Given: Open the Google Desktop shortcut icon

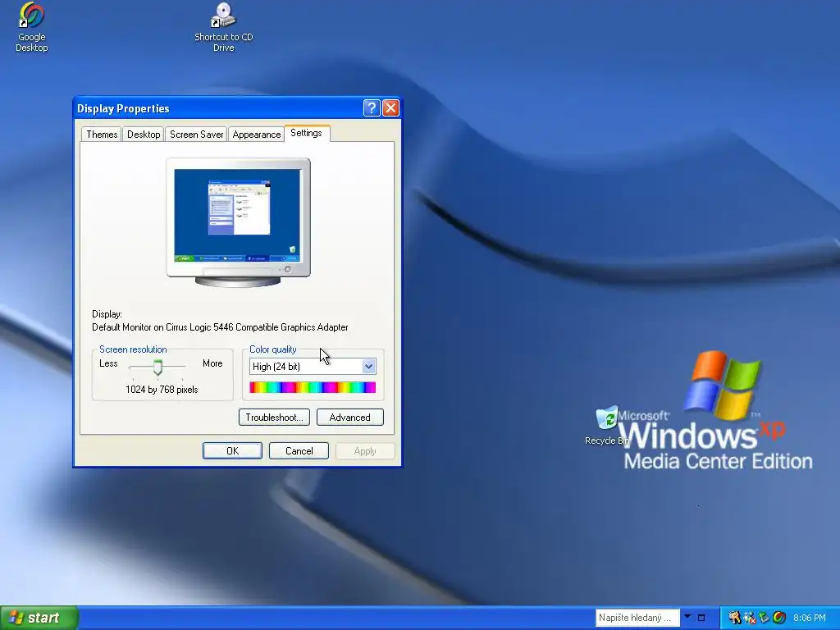Looking at the screenshot, I should coord(32,16).
